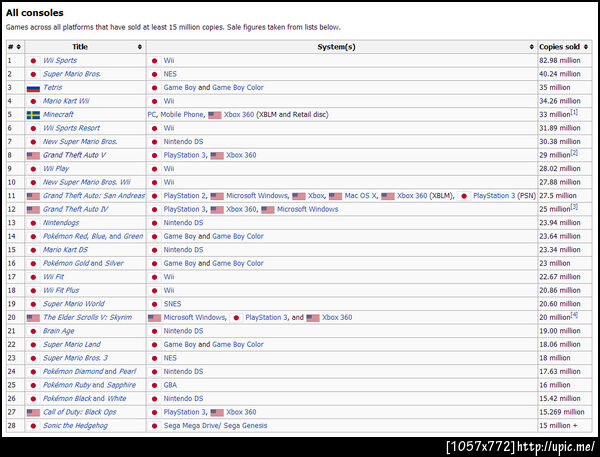Click the Japan flag before Sega Mega Drive
Image resolution: width=600 pixels, height=457 pixels.
click(155, 426)
